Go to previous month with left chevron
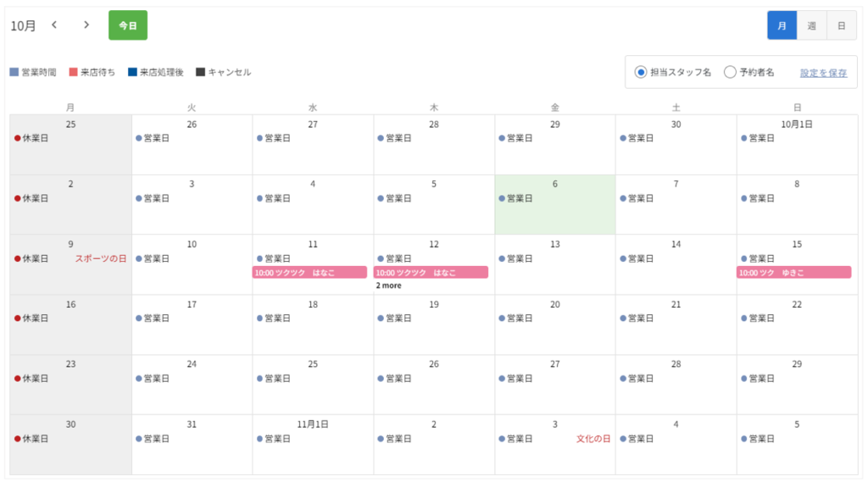 coord(54,25)
